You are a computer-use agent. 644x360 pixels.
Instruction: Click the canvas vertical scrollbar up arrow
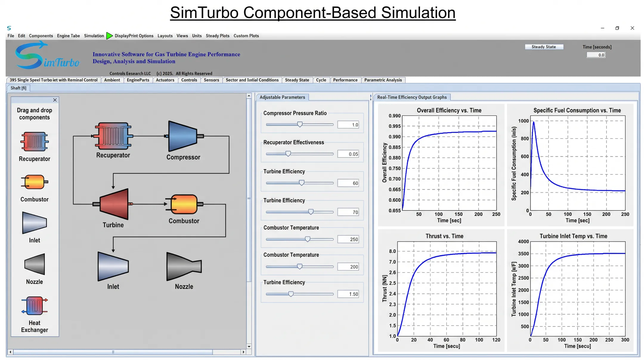pyautogui.click(x=249, y=96)
